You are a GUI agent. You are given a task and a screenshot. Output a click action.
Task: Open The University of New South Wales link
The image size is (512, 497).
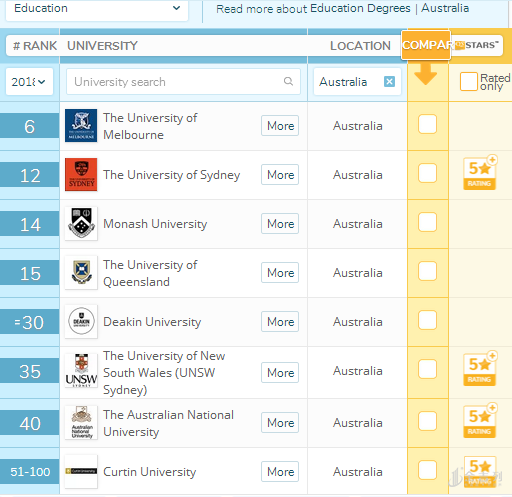pyautogui.click(x=164, y=373)
